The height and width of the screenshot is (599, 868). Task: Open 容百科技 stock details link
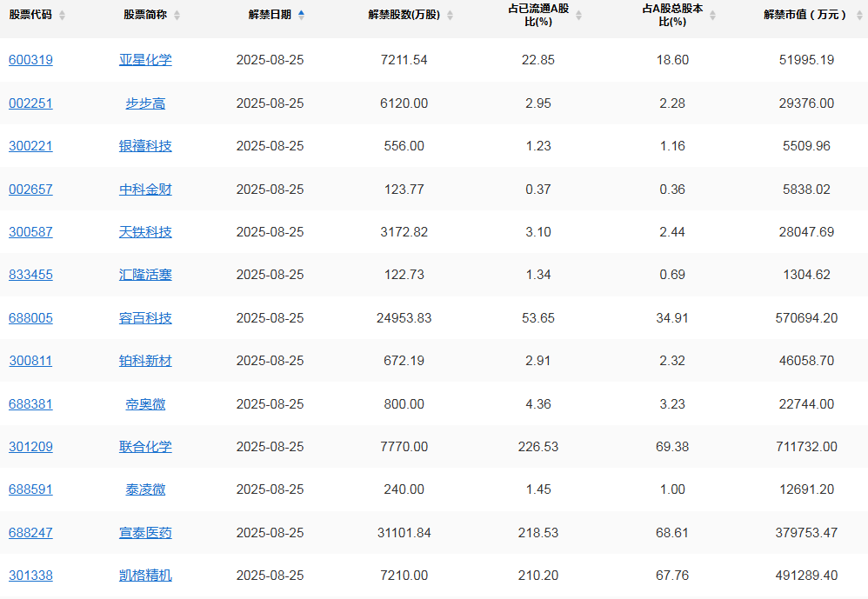145,318
